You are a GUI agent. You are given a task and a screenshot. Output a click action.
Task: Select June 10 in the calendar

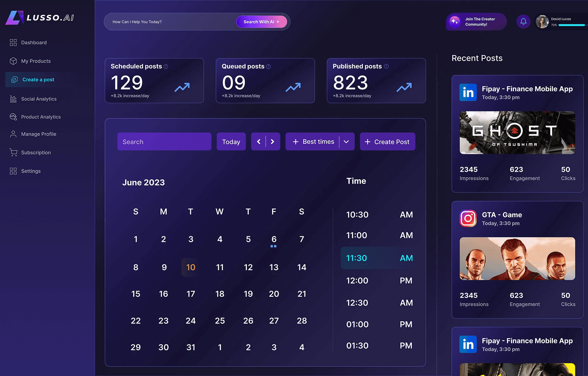point(190,267)
